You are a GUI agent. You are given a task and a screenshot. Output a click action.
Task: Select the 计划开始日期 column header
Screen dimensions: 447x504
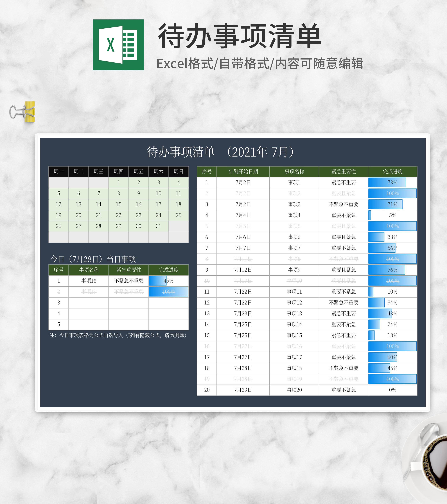click(x=243, y=172)
